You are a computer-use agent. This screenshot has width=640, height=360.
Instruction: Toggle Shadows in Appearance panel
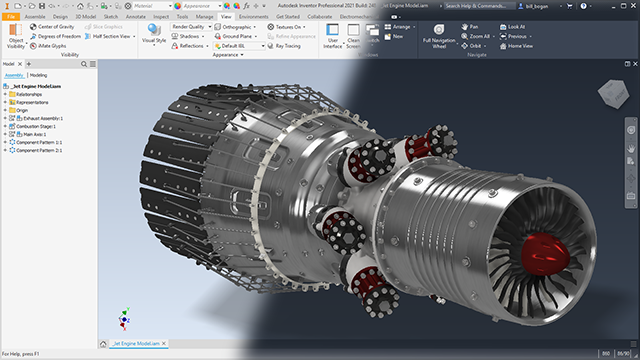point(185,36)
